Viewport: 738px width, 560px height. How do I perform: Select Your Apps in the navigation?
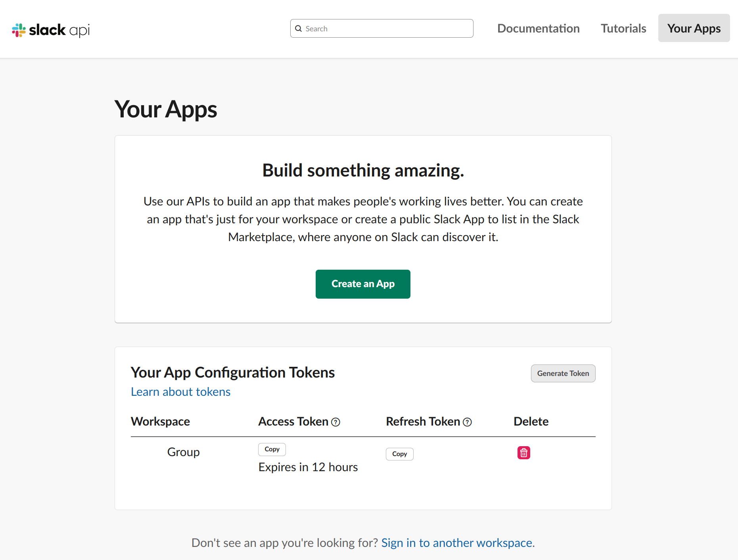[694, 28]
